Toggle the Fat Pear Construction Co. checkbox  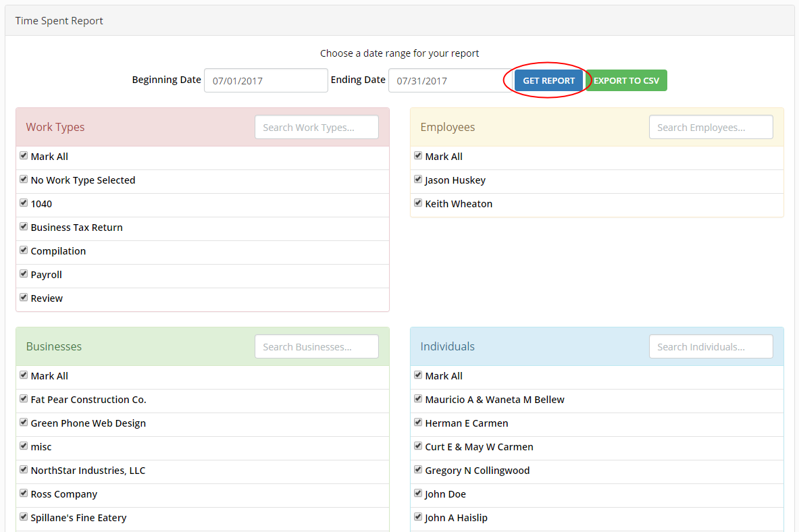(24, 398)
